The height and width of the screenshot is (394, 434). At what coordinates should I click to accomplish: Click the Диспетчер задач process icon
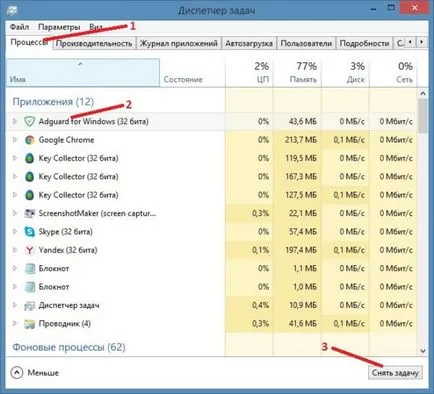click(x=29, y=305)
